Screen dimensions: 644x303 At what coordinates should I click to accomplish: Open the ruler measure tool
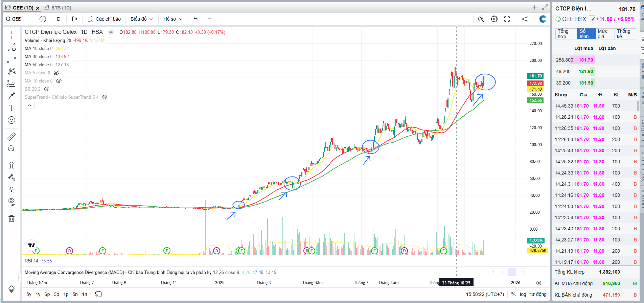(x=11, y=137)
